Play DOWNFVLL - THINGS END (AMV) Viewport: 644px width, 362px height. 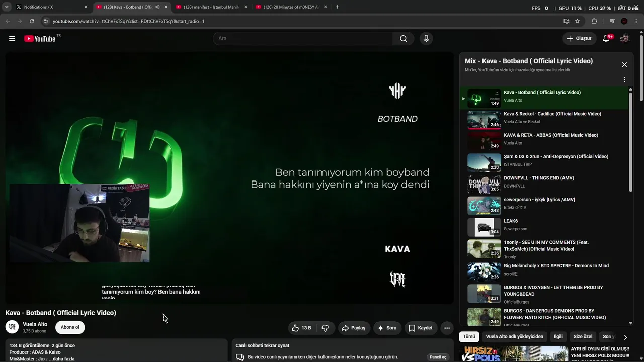[x=544, y=185]
